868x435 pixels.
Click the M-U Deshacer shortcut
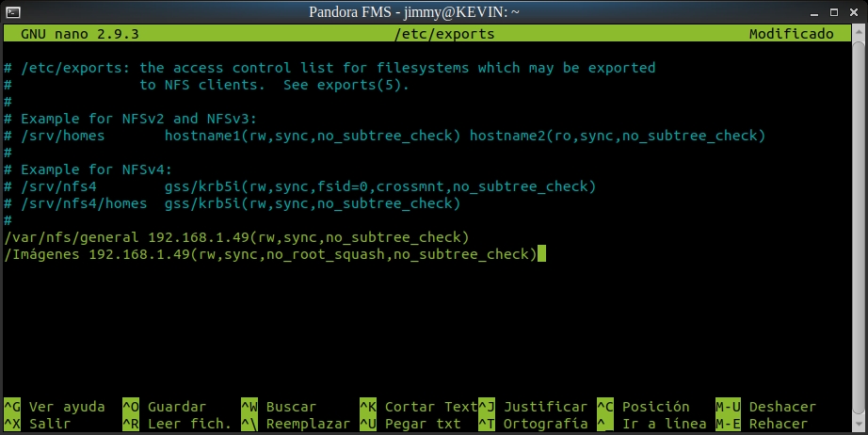point(765,407)
